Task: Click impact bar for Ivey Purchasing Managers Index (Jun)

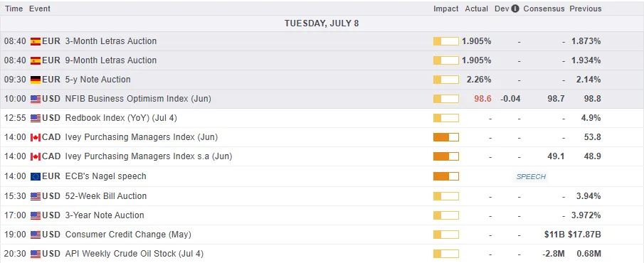Action: 446,137
